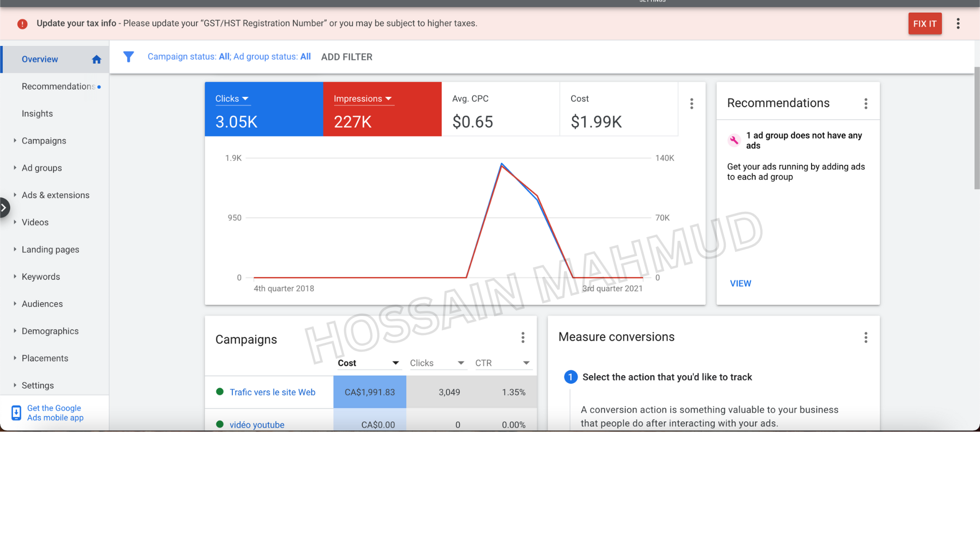Open the metrics scorecard three-dot menu
The width and height of the screenshot is (980, 551).
[692, 104]
